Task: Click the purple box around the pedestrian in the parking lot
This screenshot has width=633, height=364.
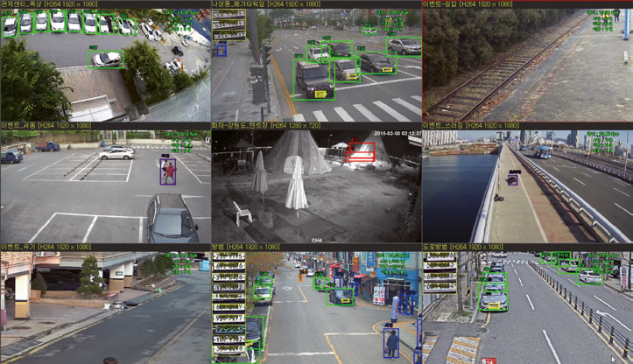Action: 167,170
